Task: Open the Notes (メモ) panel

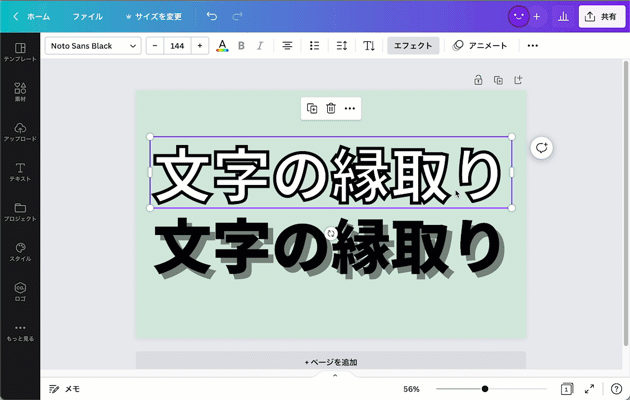Action: click(64, 389)
